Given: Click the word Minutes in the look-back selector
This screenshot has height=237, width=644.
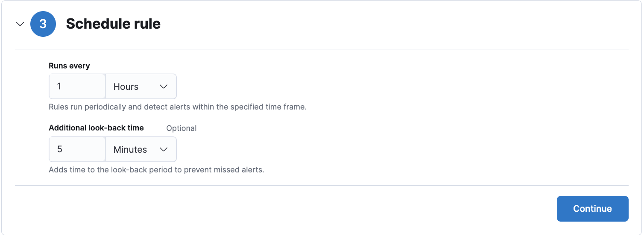Looking at the screenshot, I should [130, 149].
